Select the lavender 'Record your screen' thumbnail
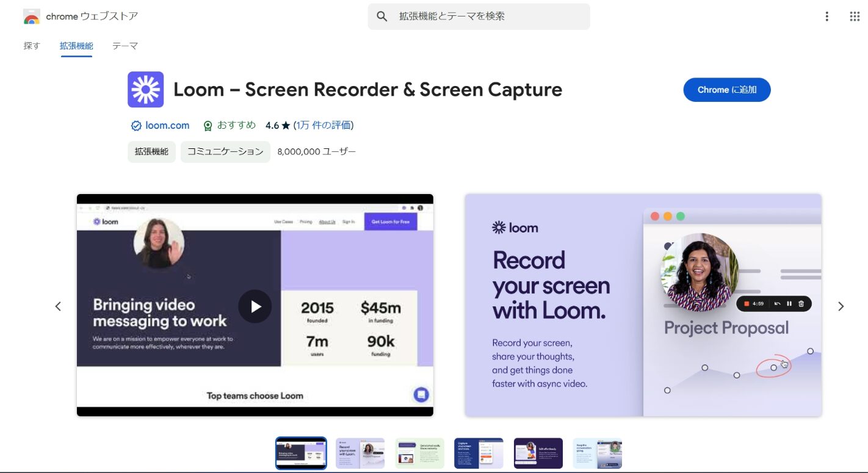 (x=360, y=453)
